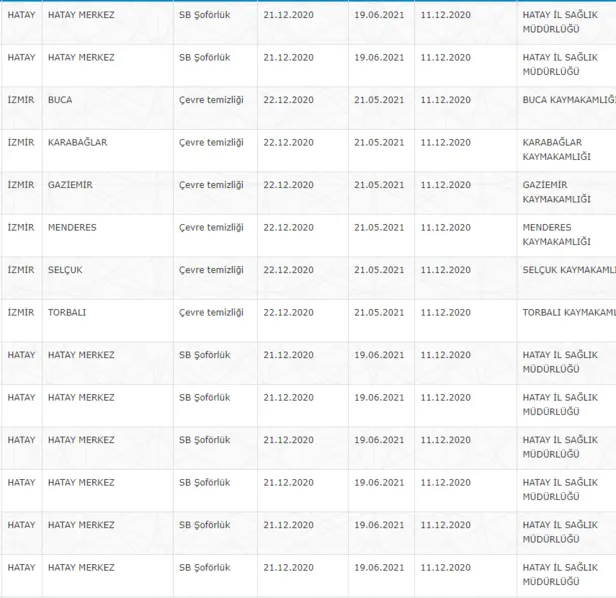Click 11.12.2020 date in Gaziemir row
The height and width of the screenshot is (598, 616).
pyautogui.click(x=446, y=185)
